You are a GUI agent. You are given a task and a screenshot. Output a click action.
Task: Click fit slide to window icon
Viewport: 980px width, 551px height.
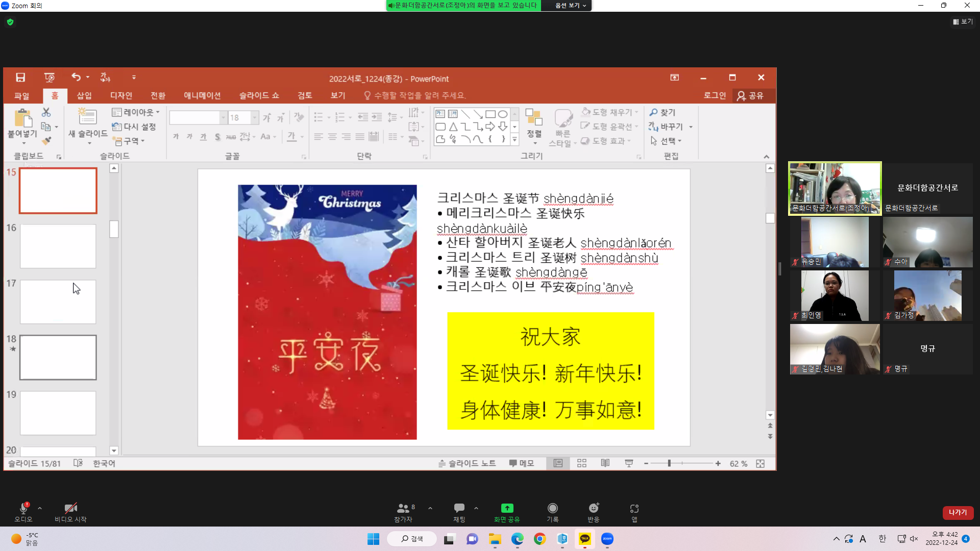pyautogui.click(x=760, y=463)
